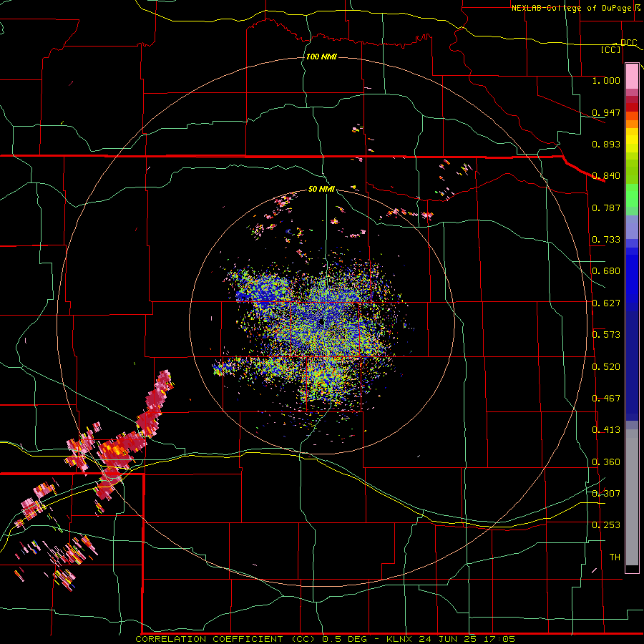
Task: Pick the lavender segment of color bar
Action: 632,227
